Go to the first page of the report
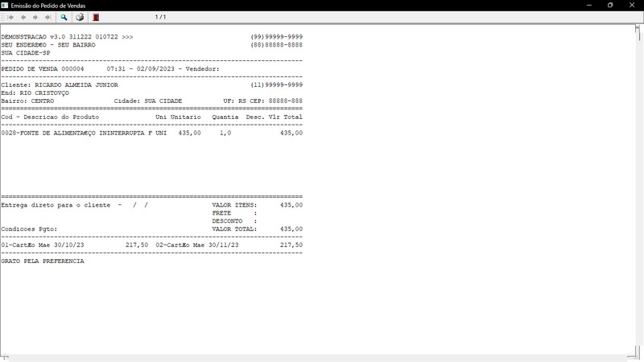Viewport: 644px width, 362px height. pyautogui.click(x=11, y=17)
